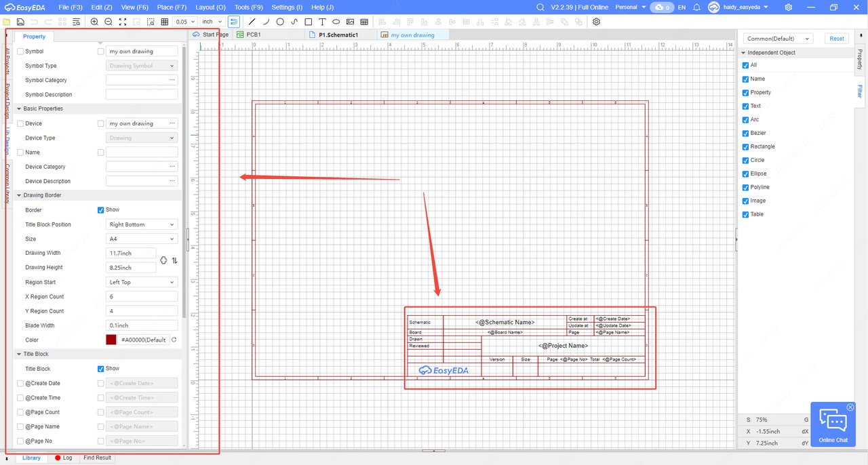Insert an image with the Image tool
This screenshot has height=465, width=868.
[x=350, y=22]
